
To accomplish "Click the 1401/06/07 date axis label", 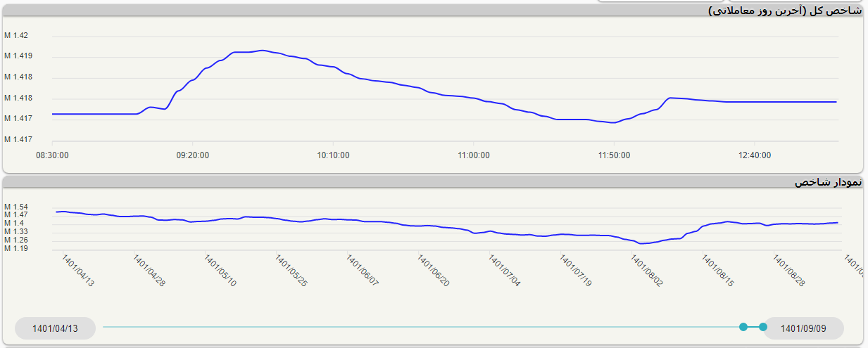I will click(363, 271).
